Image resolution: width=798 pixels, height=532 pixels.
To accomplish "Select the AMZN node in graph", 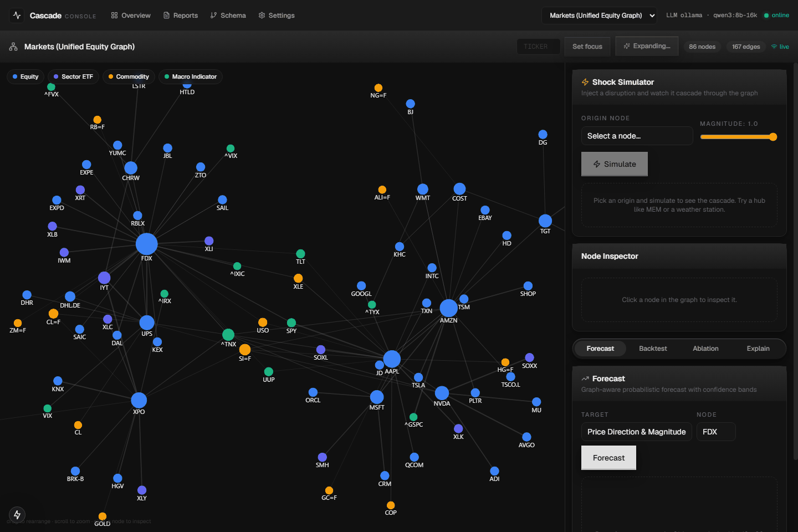I will (x=448, y=308).
